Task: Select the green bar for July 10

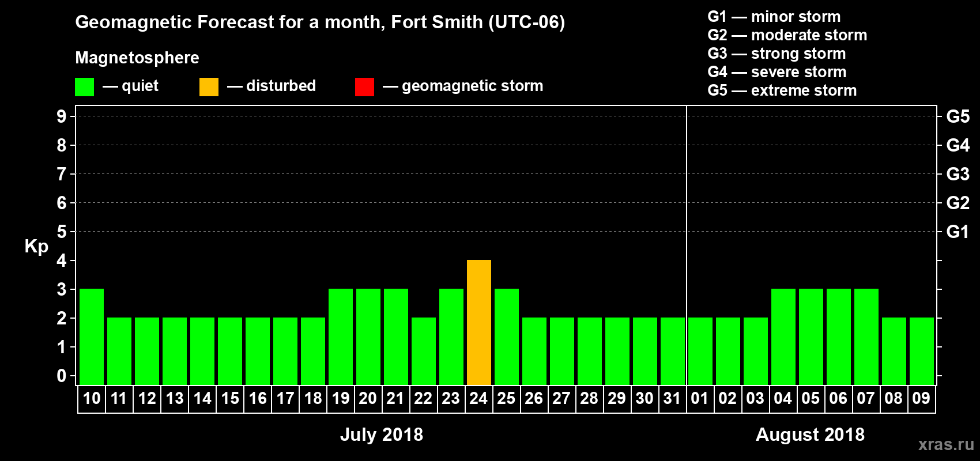Action: pyautogui.click(x=92, y=337)
